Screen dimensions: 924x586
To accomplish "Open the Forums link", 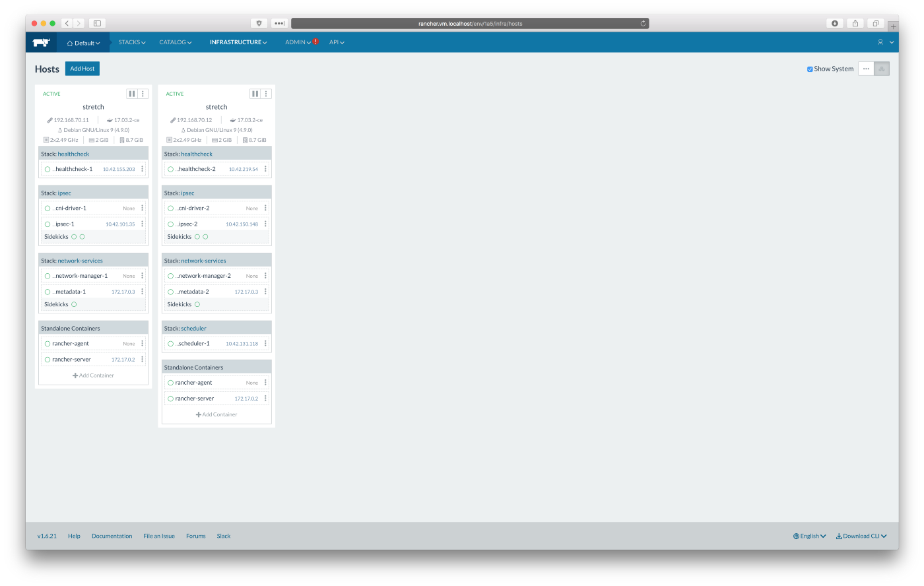I will [x=196, y=536].
